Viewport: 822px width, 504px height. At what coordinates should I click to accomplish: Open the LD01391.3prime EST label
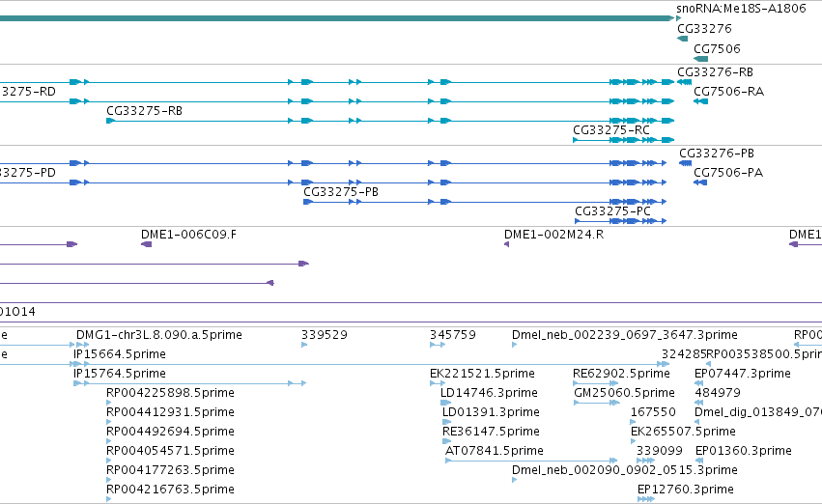point(491,413)
